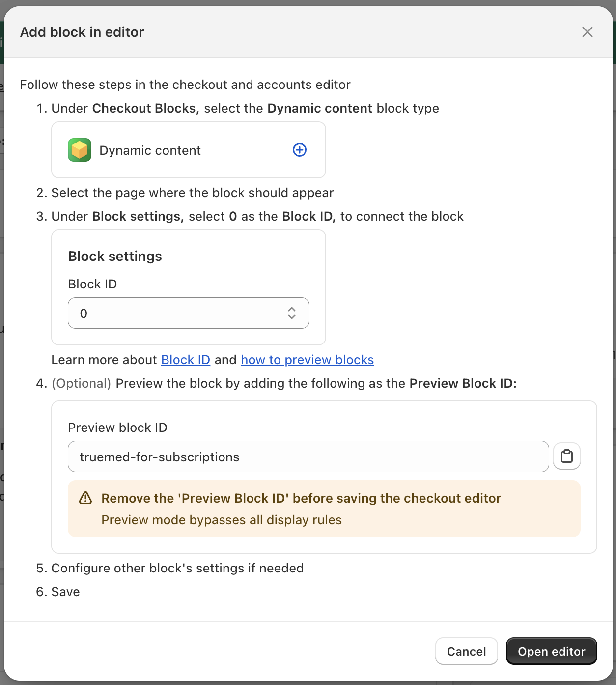The image size is (616, 685).
Task: Select the truemed-for-subscriptions text value
Action: 160,457
